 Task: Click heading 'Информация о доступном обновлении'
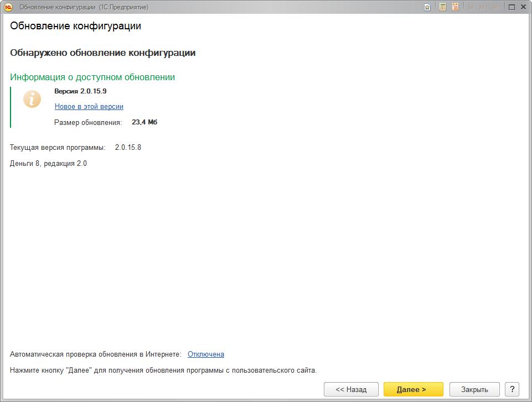[x=92, y=77]
